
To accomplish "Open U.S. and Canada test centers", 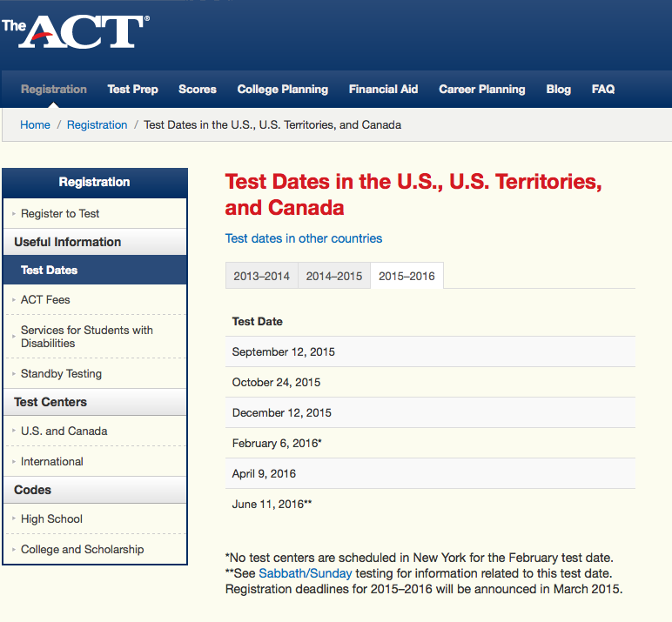I will [64, 431].
